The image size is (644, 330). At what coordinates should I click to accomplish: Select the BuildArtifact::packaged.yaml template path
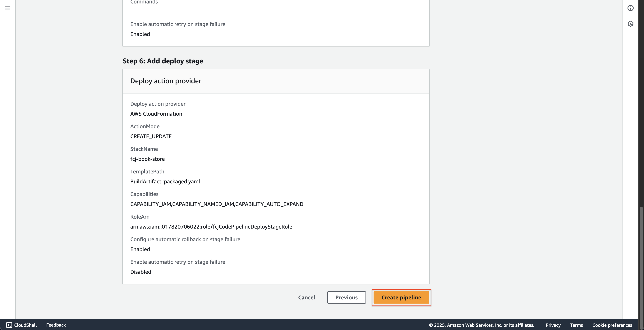click(x=165, y=181)
